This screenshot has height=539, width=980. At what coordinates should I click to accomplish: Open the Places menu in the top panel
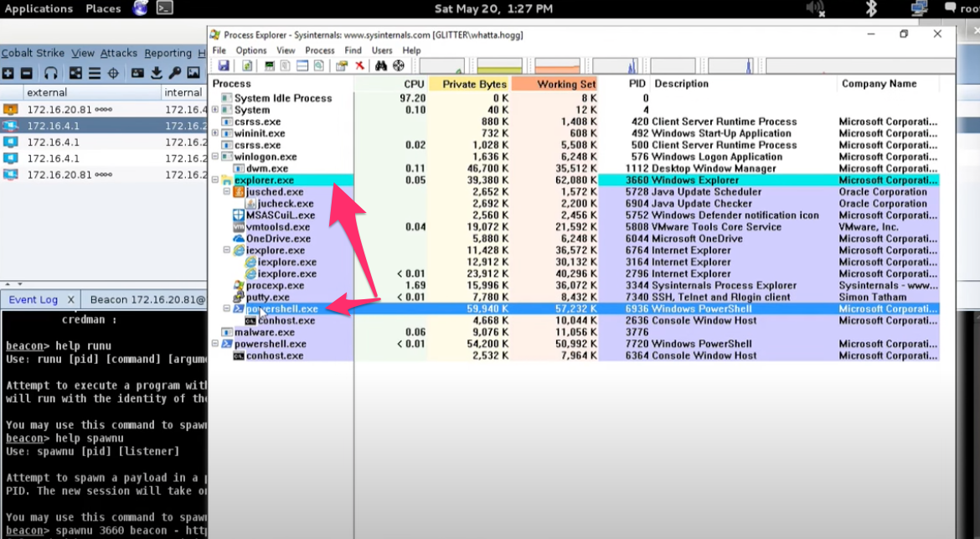[x=103, y=8]
